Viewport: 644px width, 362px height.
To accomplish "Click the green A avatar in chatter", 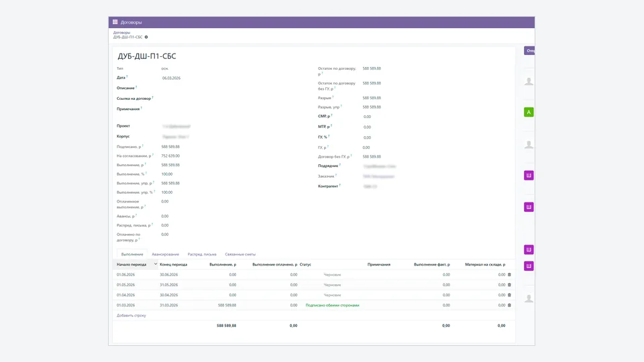I will tap(529, 112).
